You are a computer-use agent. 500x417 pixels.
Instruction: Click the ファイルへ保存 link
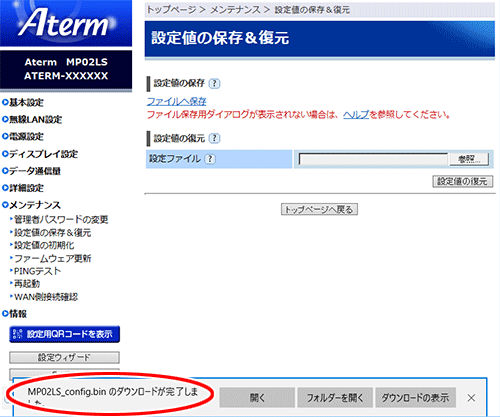click(x=177, y=101)
